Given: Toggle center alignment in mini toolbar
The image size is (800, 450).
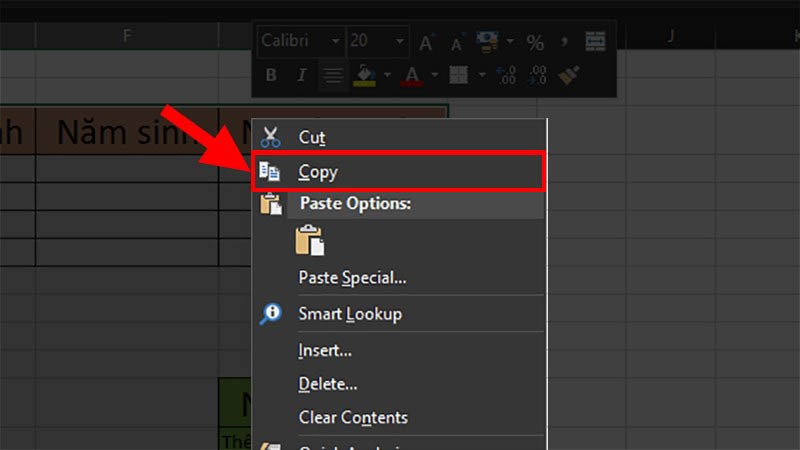Looking at the screenshot, I should [331, 74].
